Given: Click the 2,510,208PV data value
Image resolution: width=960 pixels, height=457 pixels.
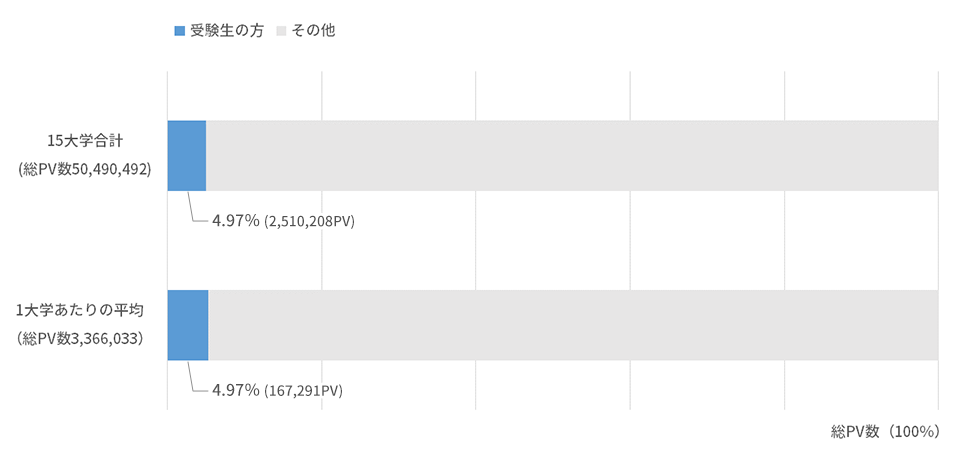Looking at the screenshot, I should pos(310,222).
